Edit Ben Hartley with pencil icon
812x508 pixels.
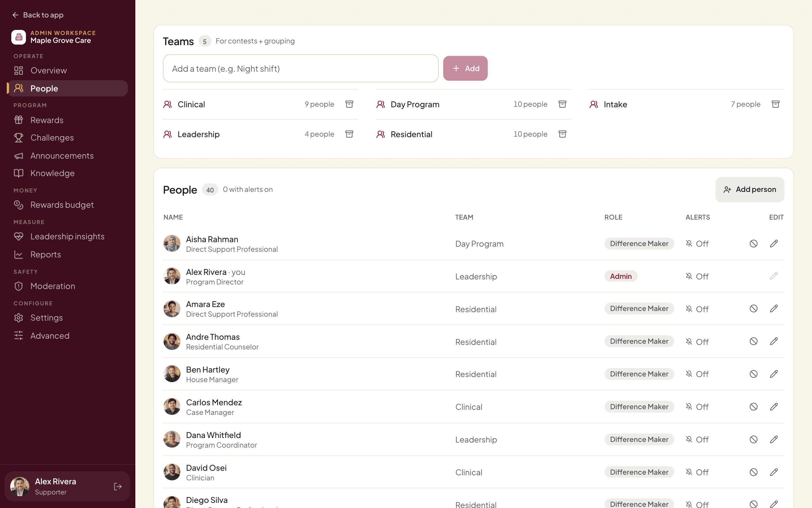[774, 374]
